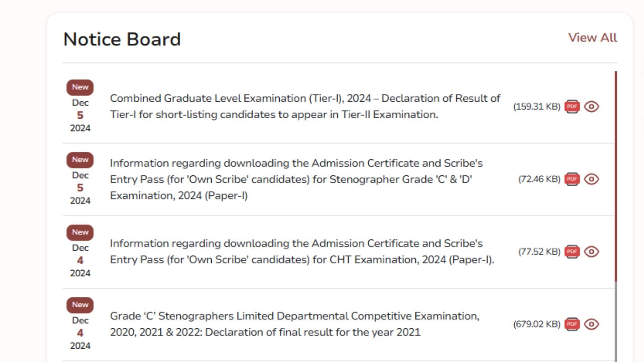Click the PDF icon for Stenographer Scribe Entry Pass notice
The image size is (644, 362).
572,179
